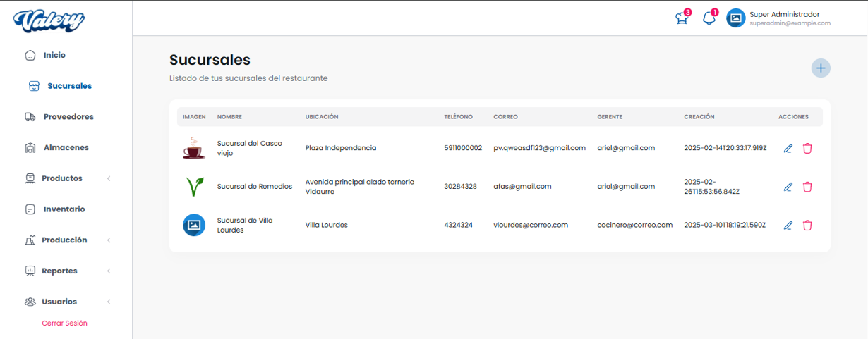Open the coffee cup branch image

(x=194, y=149)
